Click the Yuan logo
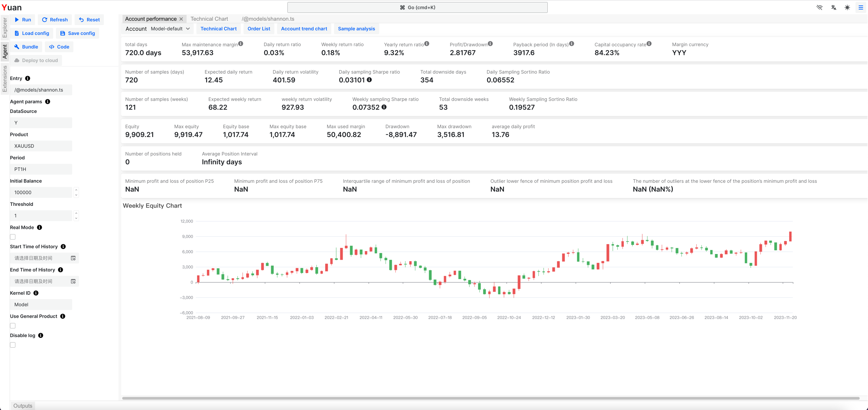 pos(12,7)
